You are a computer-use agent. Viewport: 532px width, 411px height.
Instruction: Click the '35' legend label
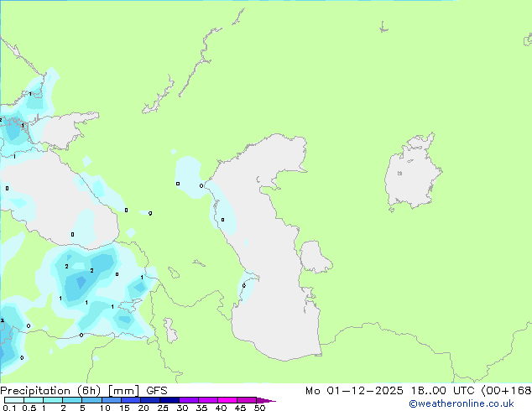pyautogui.click(x=201, y=408)
